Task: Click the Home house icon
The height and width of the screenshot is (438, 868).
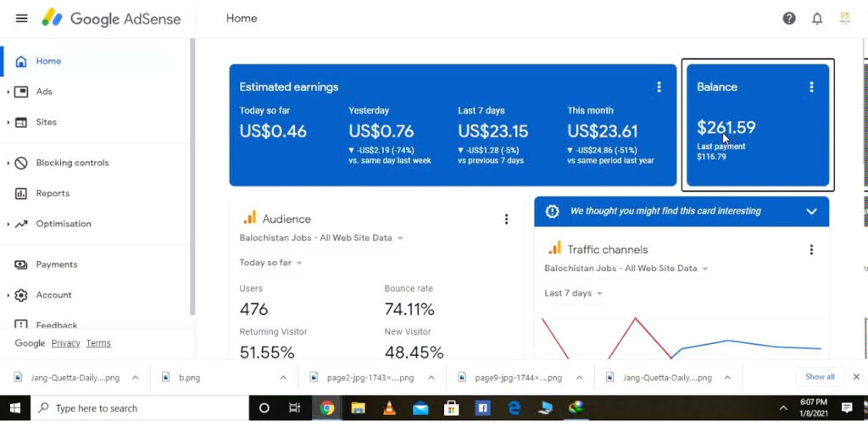Action: point(21,61)
